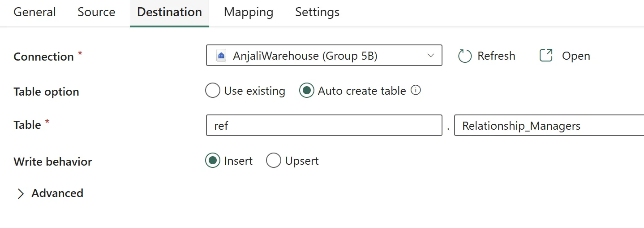Open the selected warehouse connection
Image resolution: width=644 pixels, height=228 pixels.
pyautogui.click(x=565, y=56)
